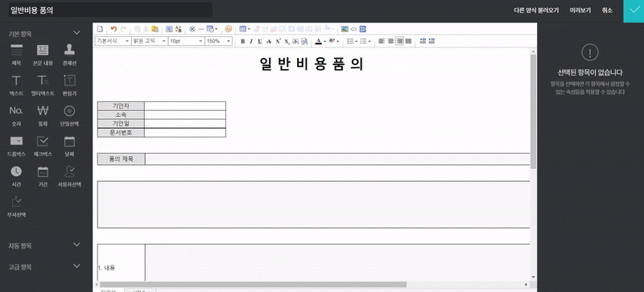Screen dimensions: 644x292
Task: Click the new document icon
Action: [99, 29]
